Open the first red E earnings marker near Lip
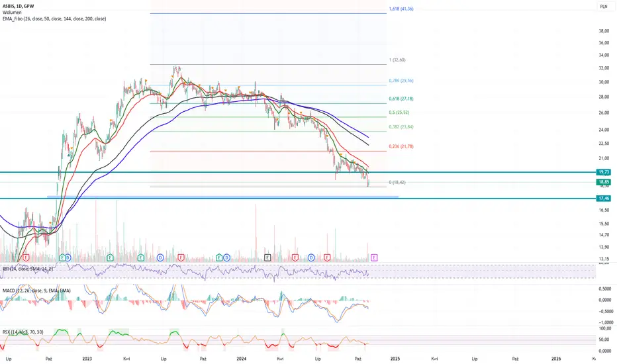The image size is (617, 364). tap(26, 257)
